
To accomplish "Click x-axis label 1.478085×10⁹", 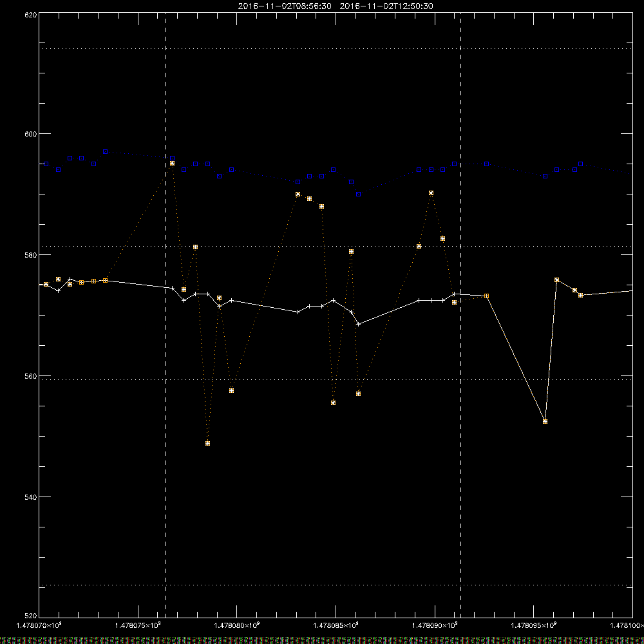I will point(336,625).
